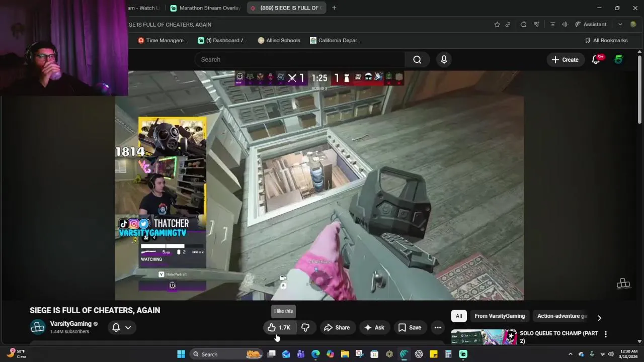Expand the toolbar chevron dropdown
Viewport: 644px width, 362px height.
pos(620,24)
